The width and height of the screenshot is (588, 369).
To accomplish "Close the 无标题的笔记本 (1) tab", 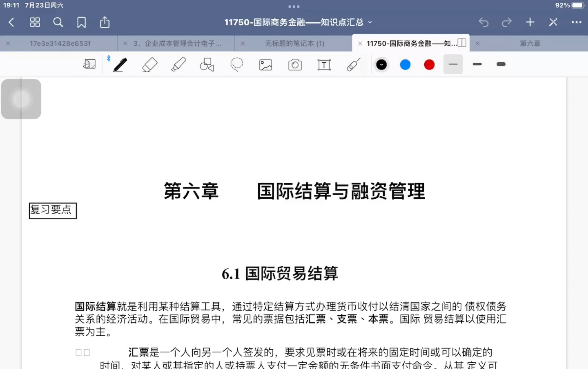I will [242, 43].
